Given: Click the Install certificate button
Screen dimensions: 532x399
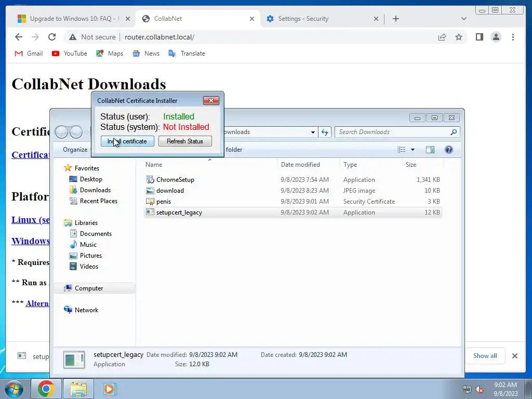Looking at the screenshot, I should [x=127, y=141].
